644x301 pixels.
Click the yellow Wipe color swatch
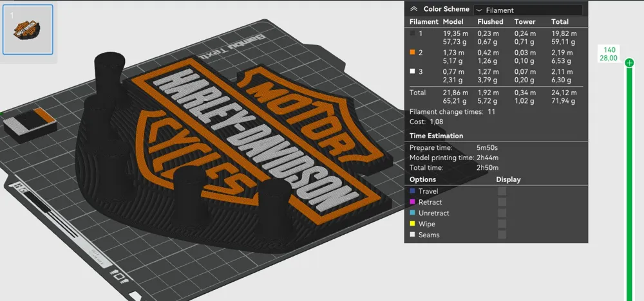(x=412, y=224)
